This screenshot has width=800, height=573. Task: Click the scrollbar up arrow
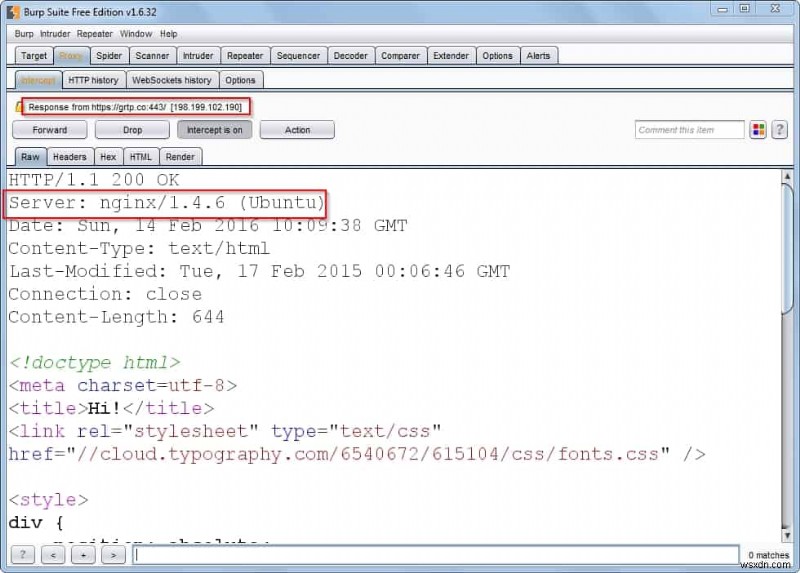787,177
